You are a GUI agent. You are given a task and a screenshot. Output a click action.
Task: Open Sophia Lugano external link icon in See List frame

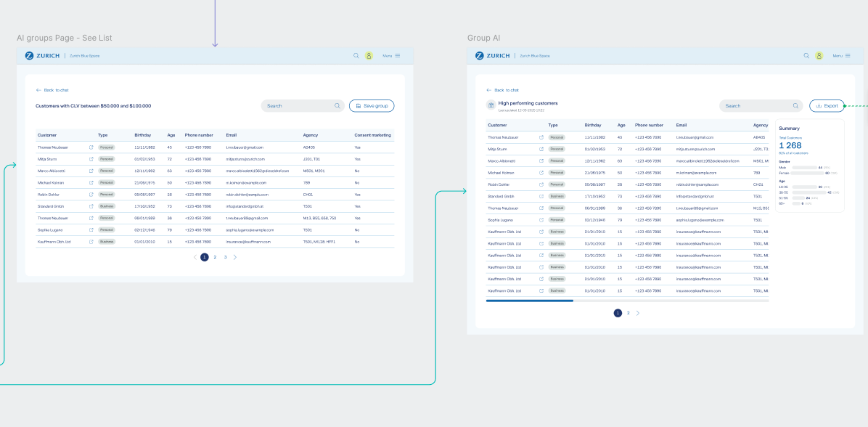click(91, 229)
